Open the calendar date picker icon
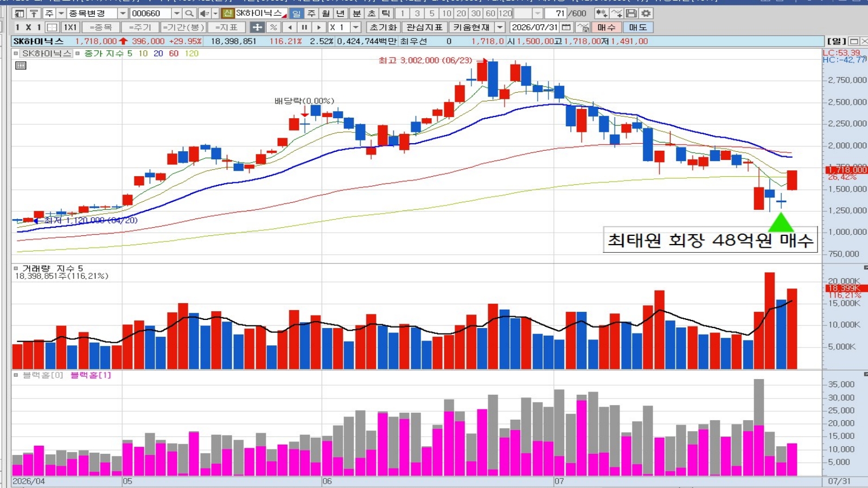 pos(566,27)
